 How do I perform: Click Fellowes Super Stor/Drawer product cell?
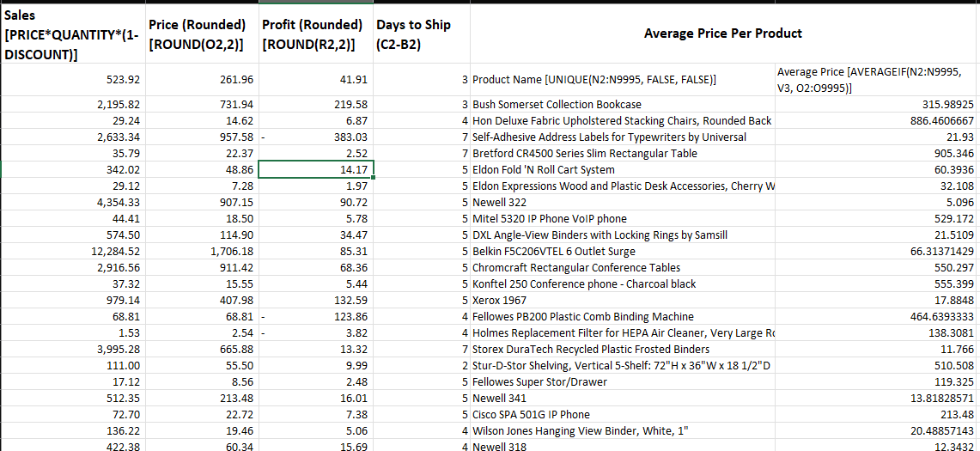(x=623, y=381)
